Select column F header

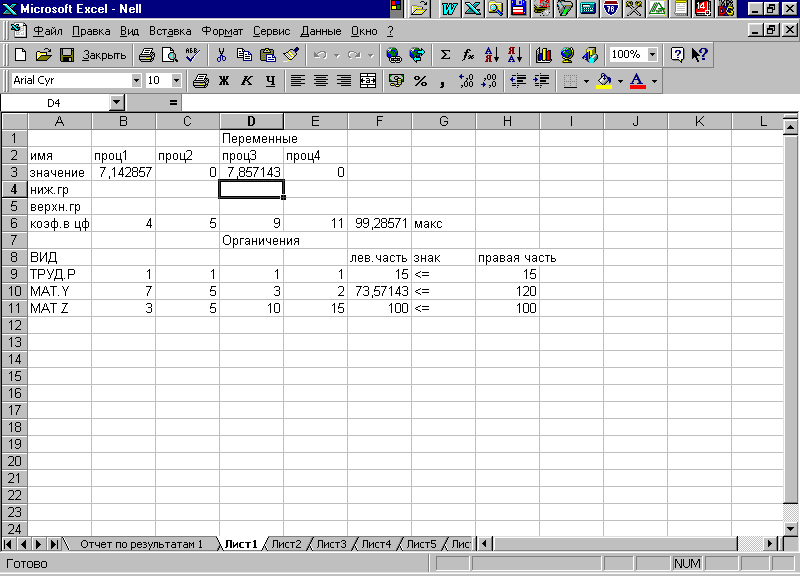(379, 121)
